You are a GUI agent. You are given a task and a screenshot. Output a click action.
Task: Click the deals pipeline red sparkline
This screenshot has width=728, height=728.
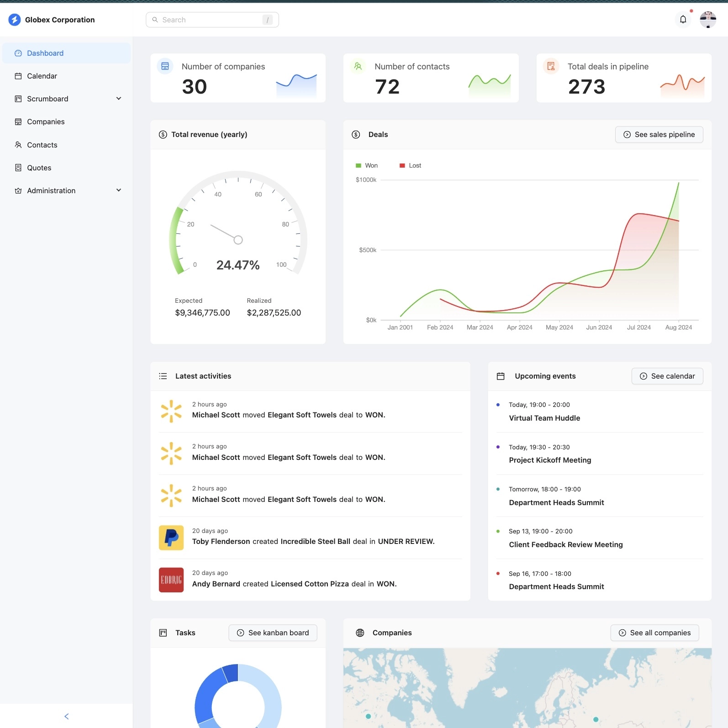click(x=682, y=85)
